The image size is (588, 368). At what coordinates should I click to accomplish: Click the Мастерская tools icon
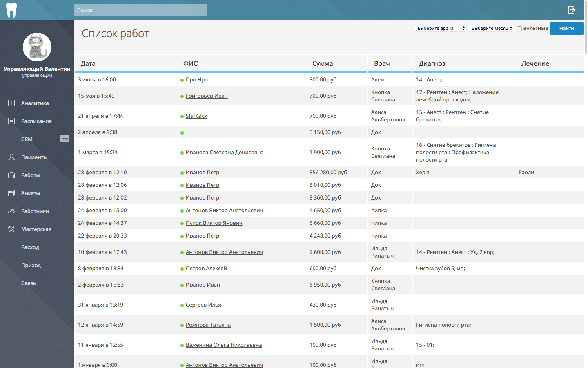[x=11, y=229]
